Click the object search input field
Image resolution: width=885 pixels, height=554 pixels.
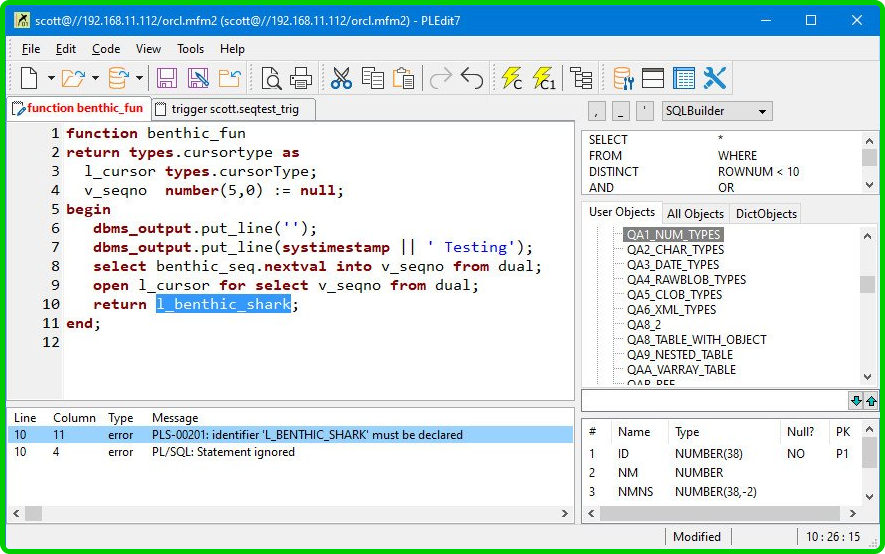click(x=715, y=401)
